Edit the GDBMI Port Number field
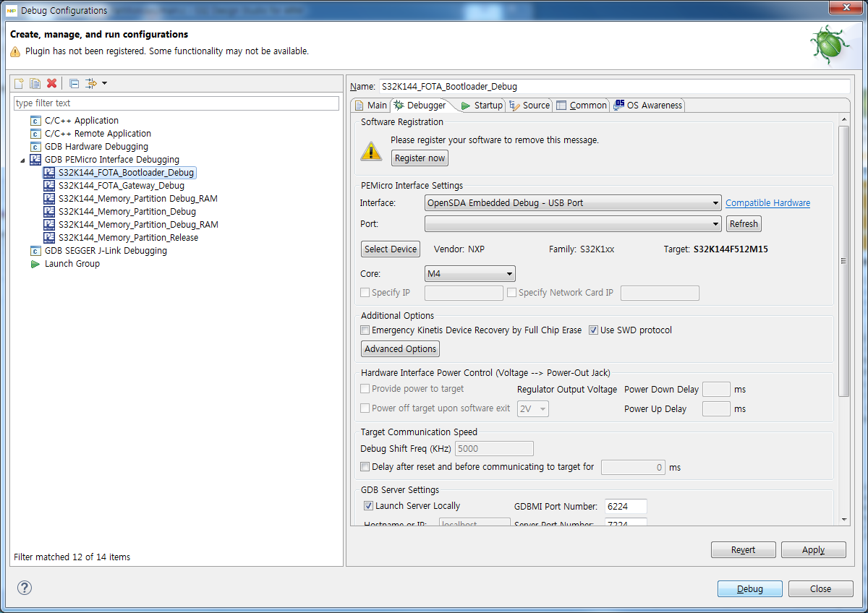This screenshot has height=613, width=868. [x=625, y=506]
